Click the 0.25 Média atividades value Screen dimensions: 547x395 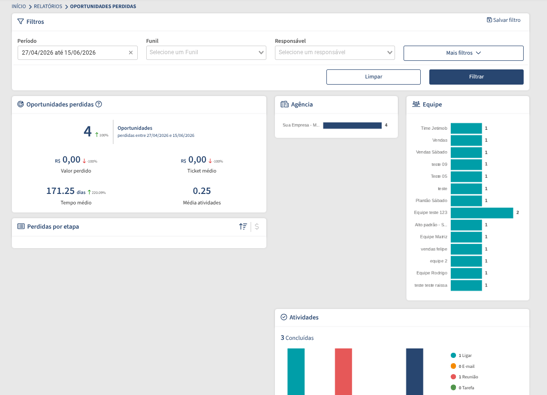pos(202,191)
